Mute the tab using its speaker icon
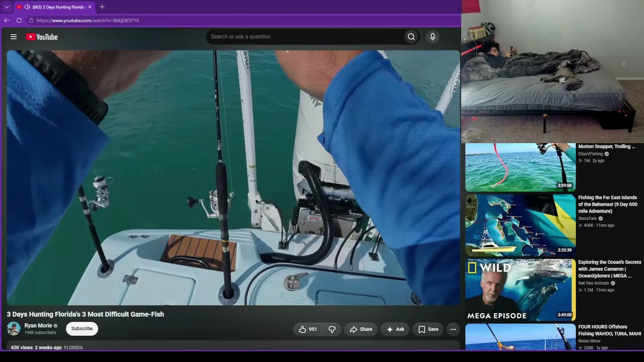Screen dimensions: 644x362 pos(27,7)
